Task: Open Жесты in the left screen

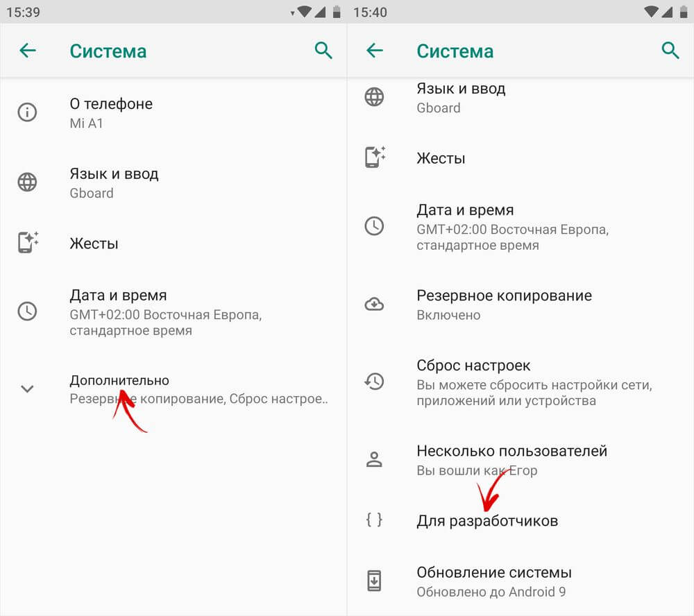Action: pyautogui.click(x=173, y=243)
